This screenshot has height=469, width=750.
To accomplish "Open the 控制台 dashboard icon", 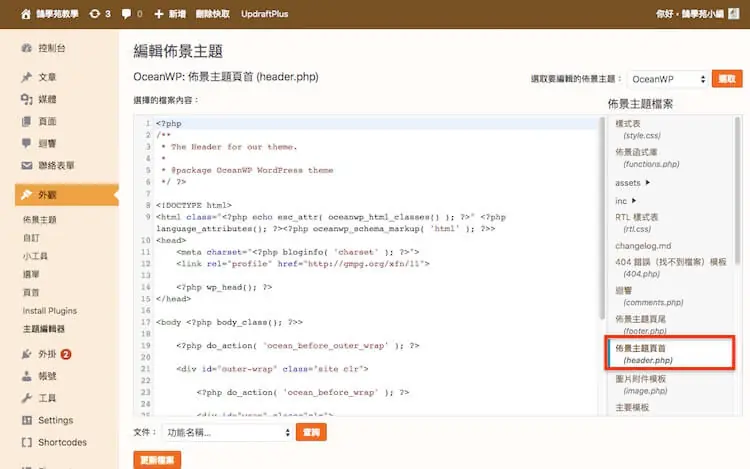I will point(27,48).
